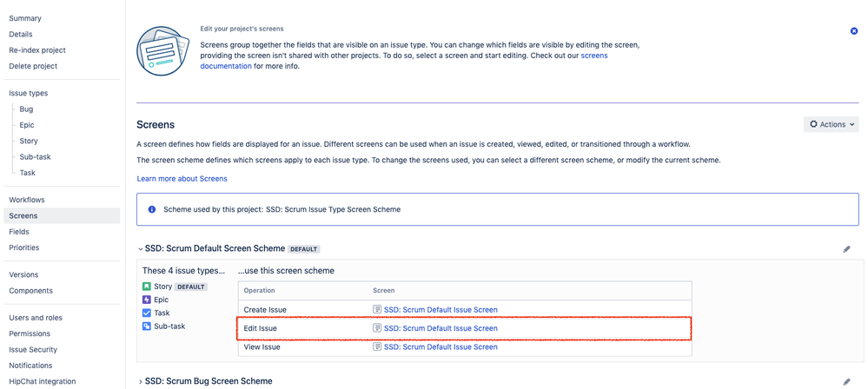Open the Summary page in the sidebar
Viewport: 868px width, 389px height.
point(25,18)
